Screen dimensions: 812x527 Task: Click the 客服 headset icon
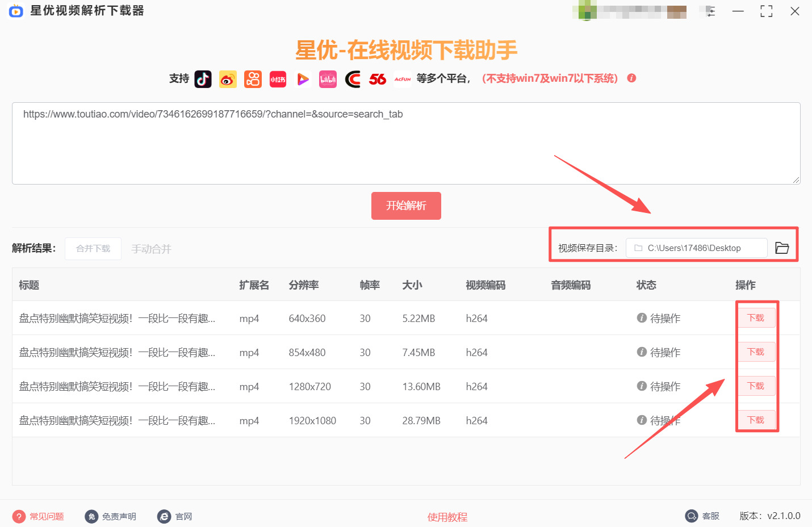point(692,516)
